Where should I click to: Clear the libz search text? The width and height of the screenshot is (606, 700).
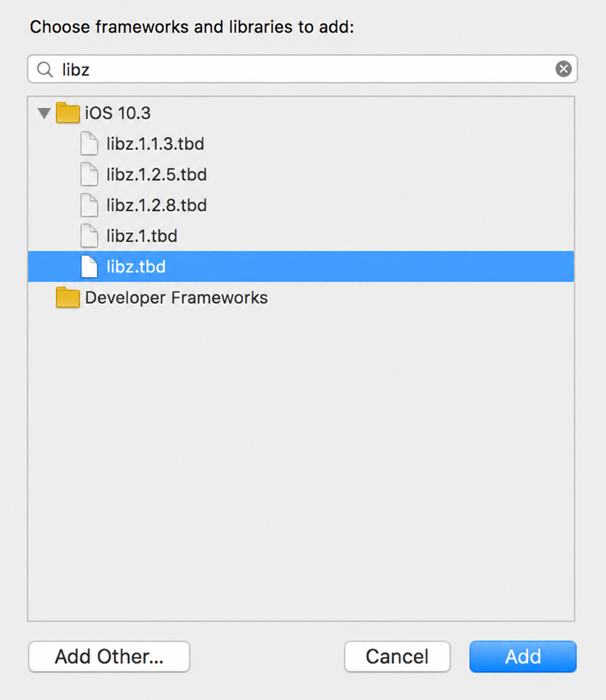pos(563,69)
